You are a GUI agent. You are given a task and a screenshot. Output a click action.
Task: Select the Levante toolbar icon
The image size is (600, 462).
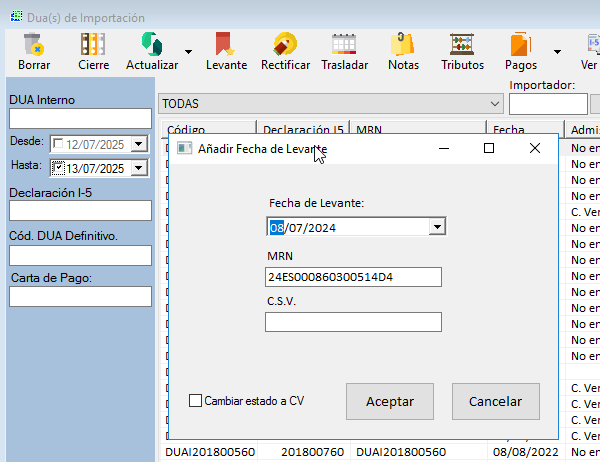pyautogui.click(x=225, y=45)
